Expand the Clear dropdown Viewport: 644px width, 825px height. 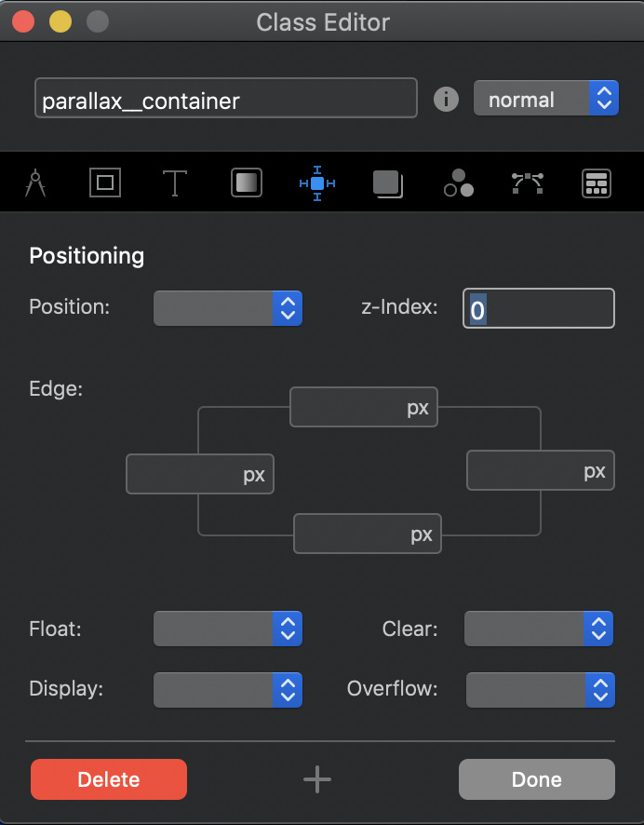[x=539, y=629]
